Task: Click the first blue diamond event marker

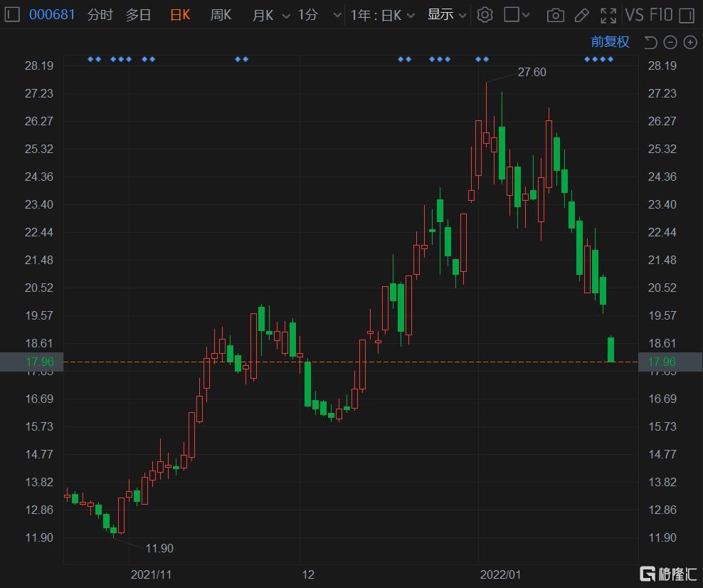Action: click(90, 59)
